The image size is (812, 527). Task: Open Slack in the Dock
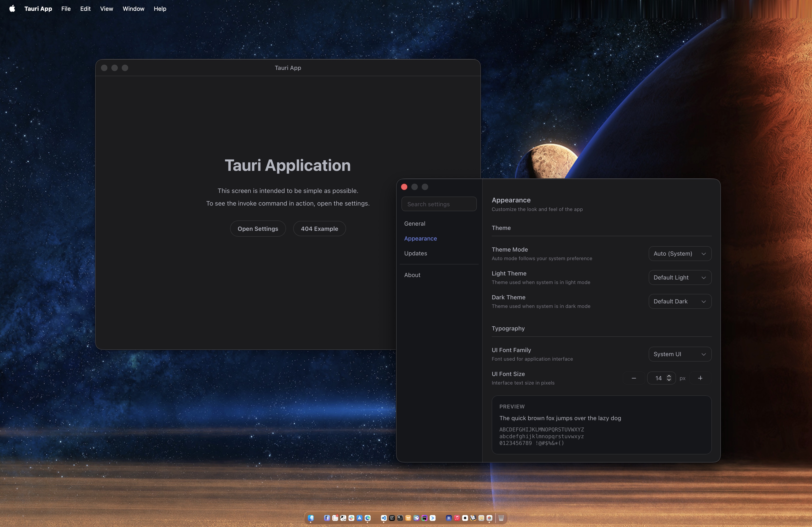point(351,518)
